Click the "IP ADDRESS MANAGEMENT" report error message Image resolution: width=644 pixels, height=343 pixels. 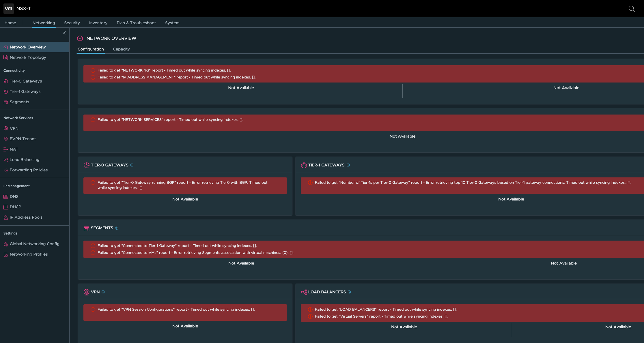click(x=176, y=77)
